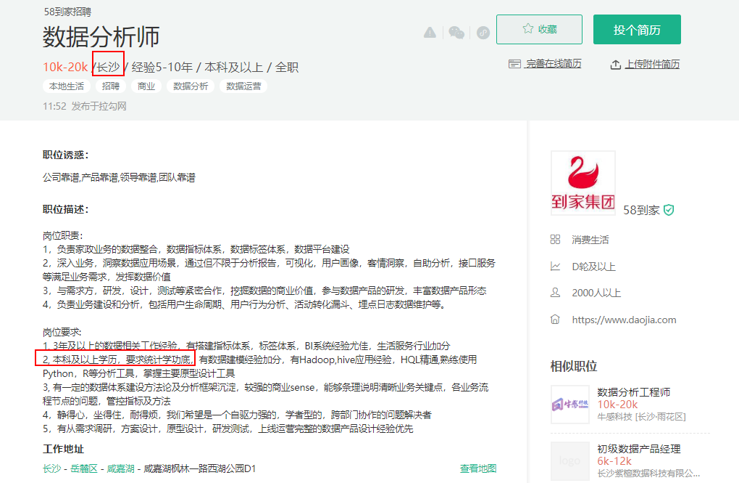
Task: Click the funding stage chart icon
Action: click(x=555, y=266)
